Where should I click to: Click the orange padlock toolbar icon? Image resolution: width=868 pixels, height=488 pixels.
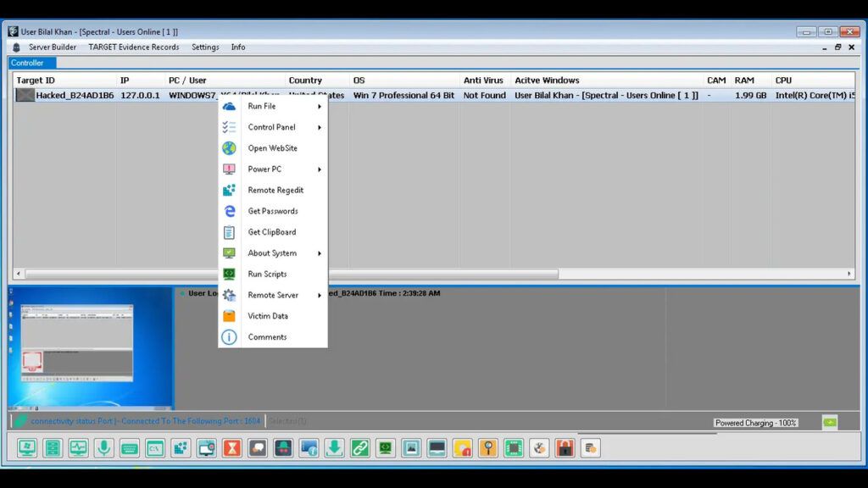point(565,447)
